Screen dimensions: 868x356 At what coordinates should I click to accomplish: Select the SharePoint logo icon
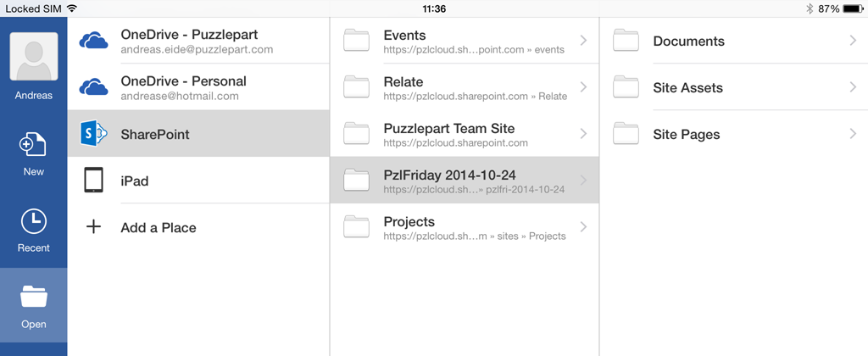[x=93, y=133]
